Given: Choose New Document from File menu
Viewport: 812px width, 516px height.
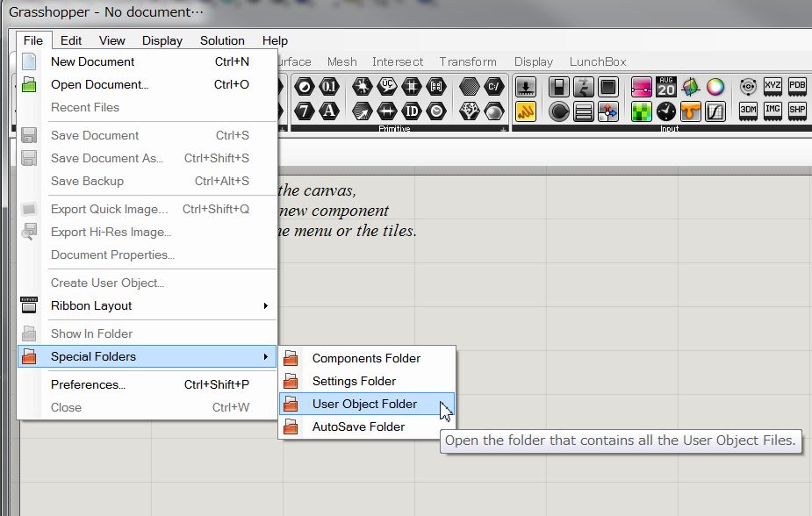Looking at the screenshot, I should click(147, 61).
